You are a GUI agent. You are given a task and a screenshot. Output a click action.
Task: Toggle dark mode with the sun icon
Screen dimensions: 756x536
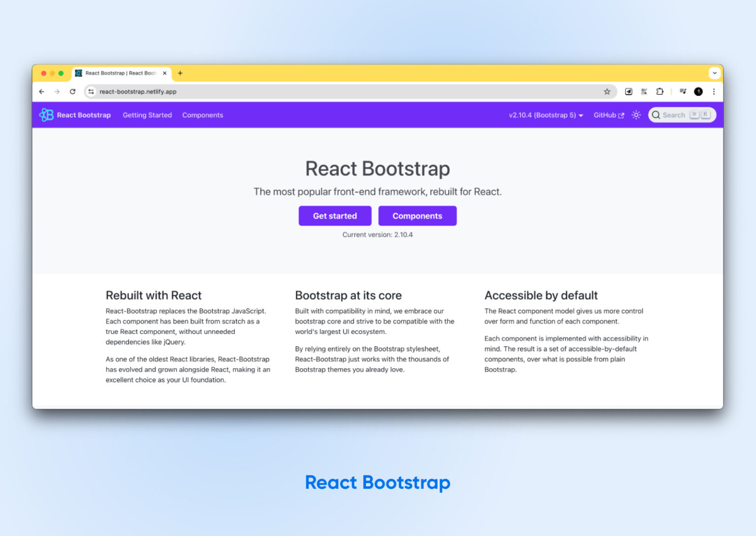coord(636,115)
